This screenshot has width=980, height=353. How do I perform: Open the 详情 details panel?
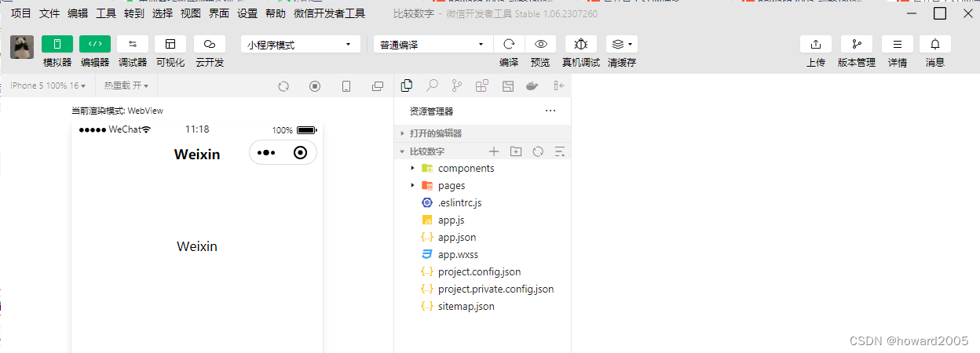pos(898,44)
